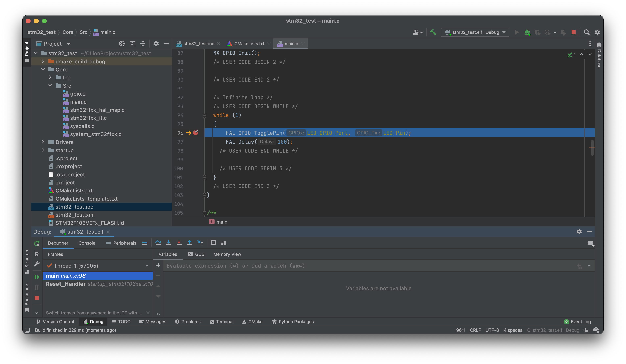The image size is (626, 364).
Task: Open the run configurations dropdown stm32_test.elf Debug
Action: pos(475,32)
